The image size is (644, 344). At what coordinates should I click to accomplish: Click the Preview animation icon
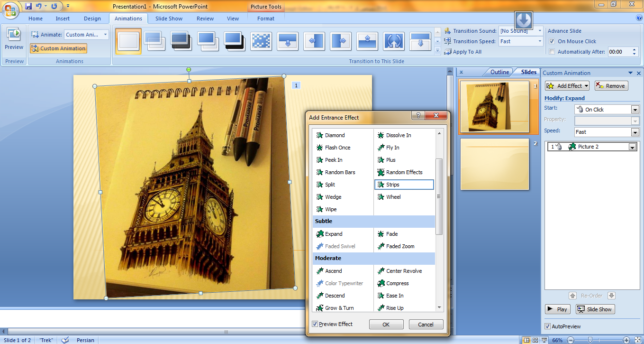point(14,35)
